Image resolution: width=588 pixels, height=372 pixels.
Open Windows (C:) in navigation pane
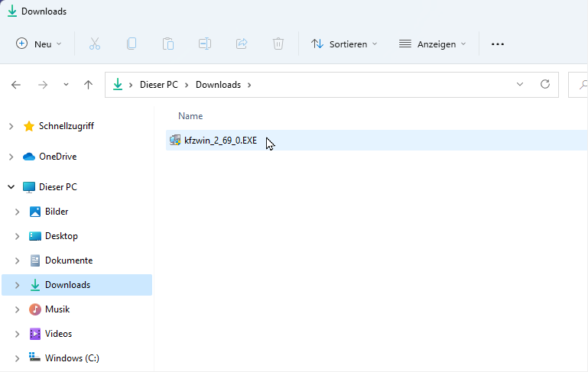coord(72,357)
